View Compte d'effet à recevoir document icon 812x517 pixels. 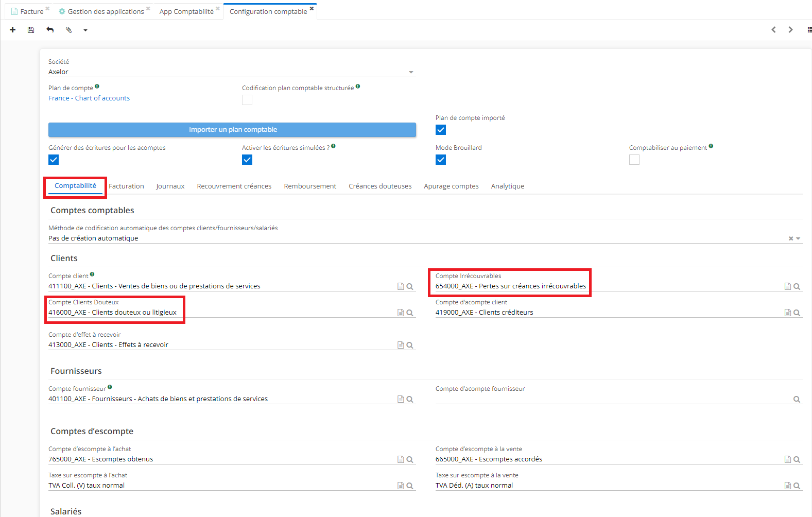pos(401,345)
